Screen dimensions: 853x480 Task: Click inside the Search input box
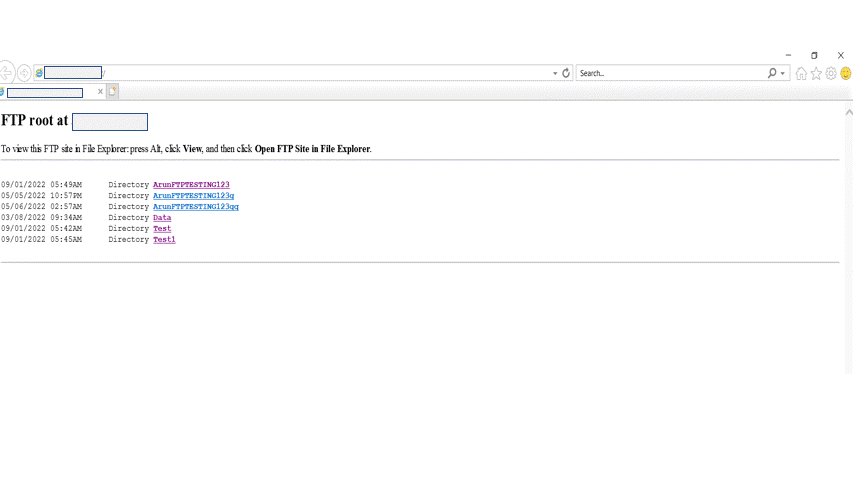[x=670, y=73]
